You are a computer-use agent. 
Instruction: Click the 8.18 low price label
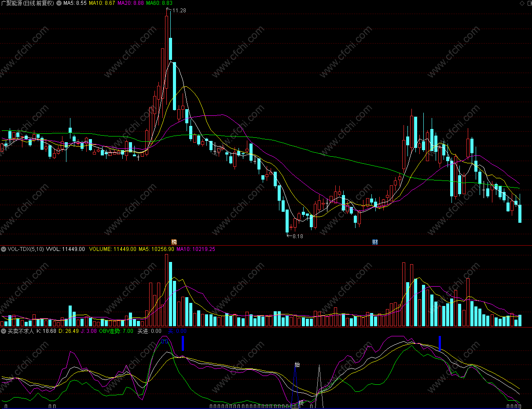[x=298, y=236]
